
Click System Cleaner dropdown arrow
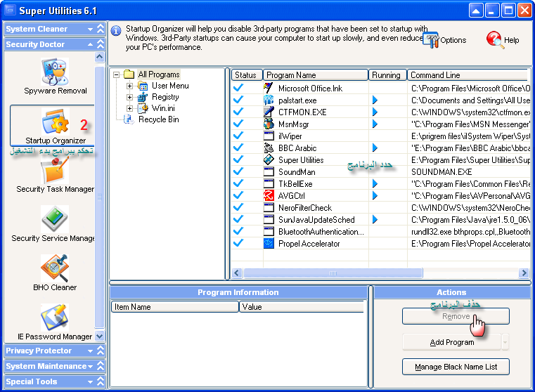pyautogui.click(x=91, y=29)
